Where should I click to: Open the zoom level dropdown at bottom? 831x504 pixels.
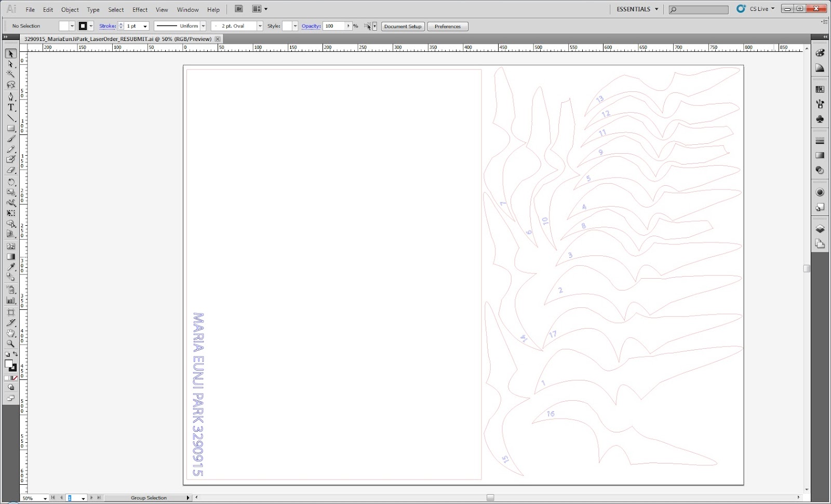pyautogui.click(x=45, y=498)
